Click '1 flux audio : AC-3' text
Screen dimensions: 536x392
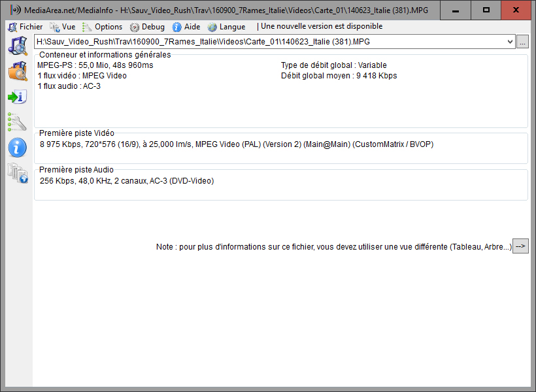[x=69, y=86]
